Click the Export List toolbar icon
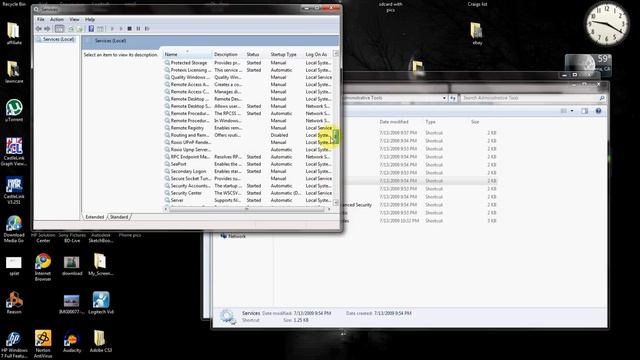The width and height of the screenshot is (640, 360). [x=80, y=29]
